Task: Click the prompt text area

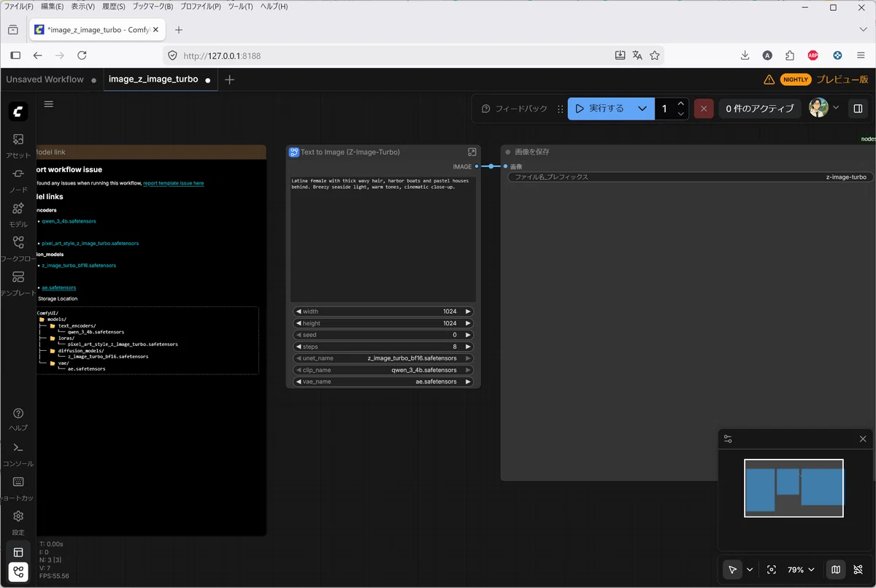Action: (x=383, y=239)
